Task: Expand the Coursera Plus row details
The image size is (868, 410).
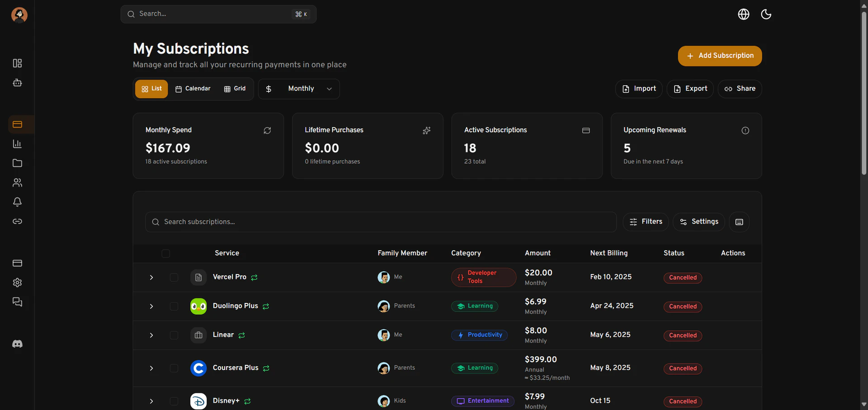Action: click(151, 368)
